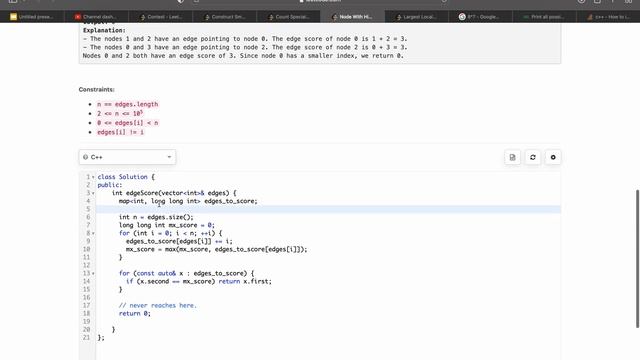Switch to the Print all possi... tab
This screenshot has height=360, width=640.
coord(545,17)
